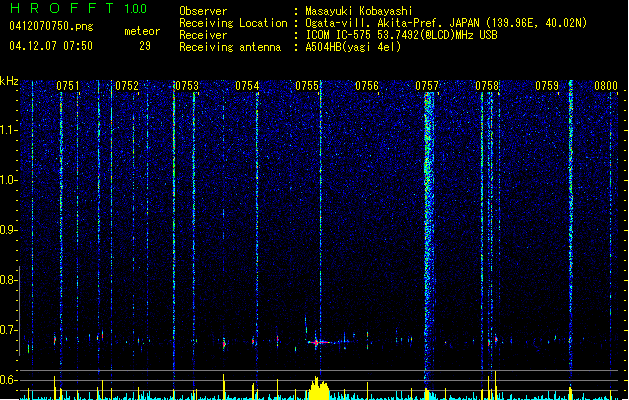Click the Receiving Location label

coord(233,23)
